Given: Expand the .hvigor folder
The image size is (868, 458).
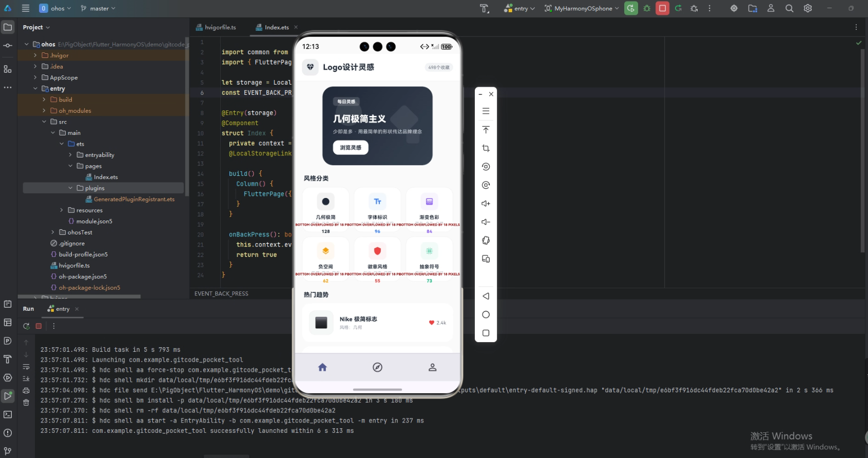Looking at the screenshot, I should coord(35,55).
